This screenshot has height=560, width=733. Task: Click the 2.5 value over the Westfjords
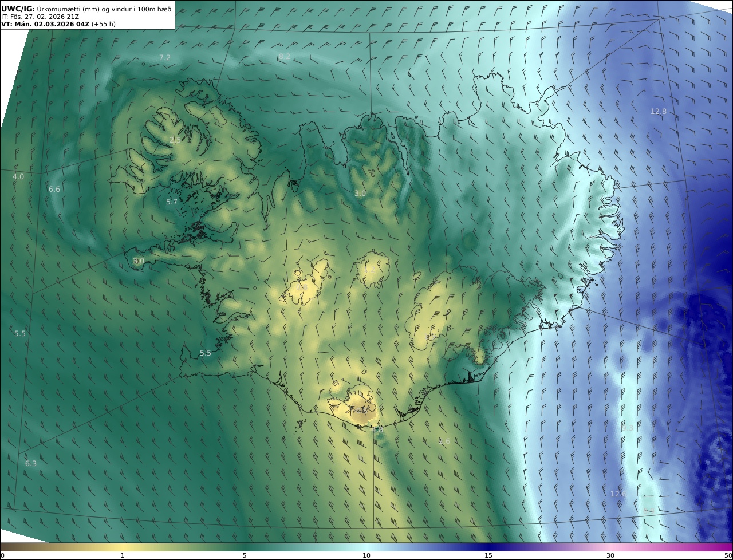(x=175, y=140)
